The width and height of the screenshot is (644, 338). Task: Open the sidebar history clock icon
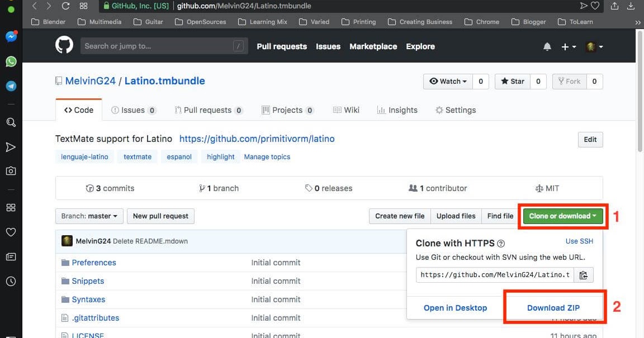11,282
